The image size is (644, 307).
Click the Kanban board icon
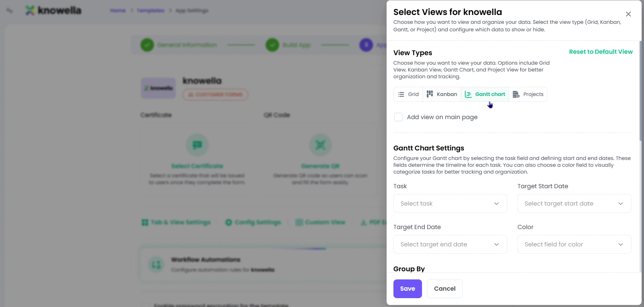click(430, 94)
